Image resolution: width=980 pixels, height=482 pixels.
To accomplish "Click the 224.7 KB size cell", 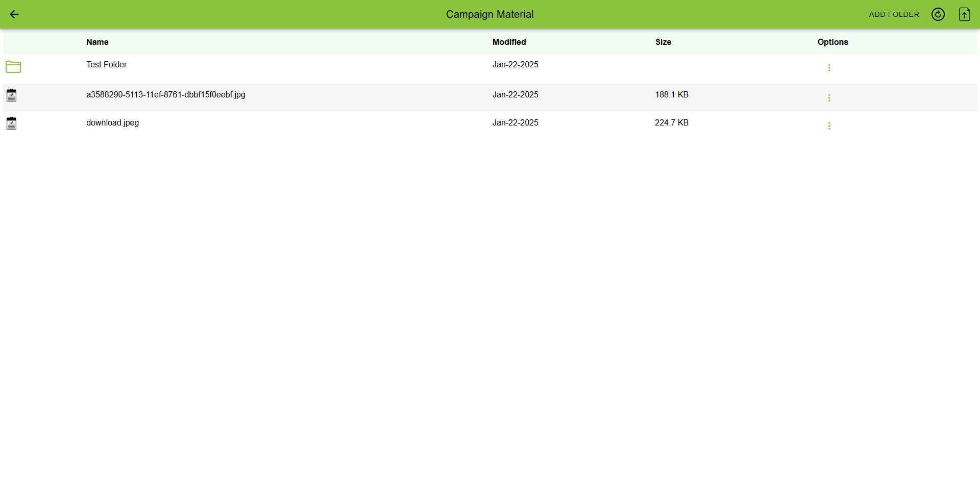I will pyautogui.click(x=672, y=122).
